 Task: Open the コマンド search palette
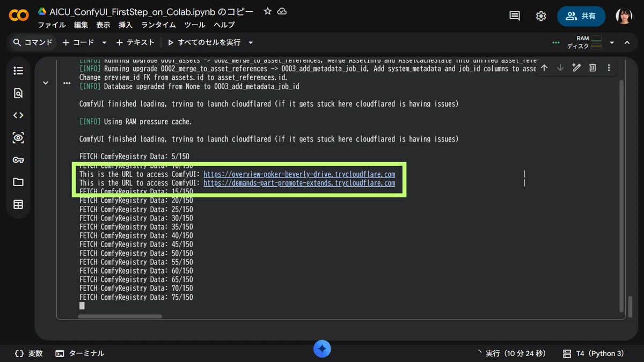[x=33, y=42]
